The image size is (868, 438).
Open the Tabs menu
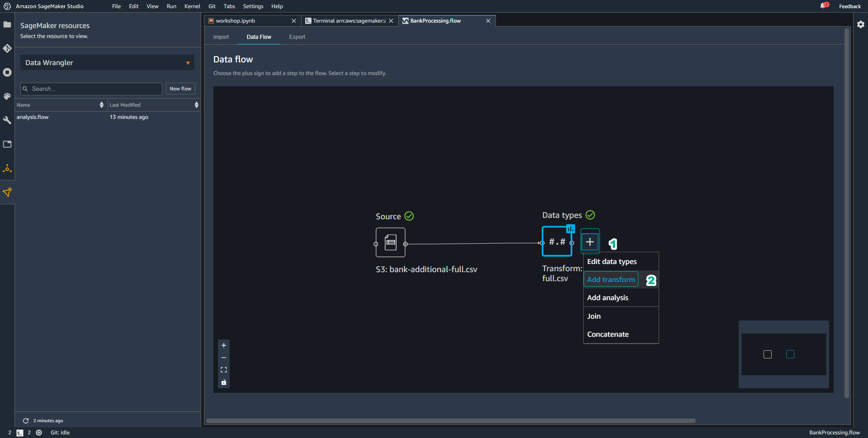coord(229,6)
